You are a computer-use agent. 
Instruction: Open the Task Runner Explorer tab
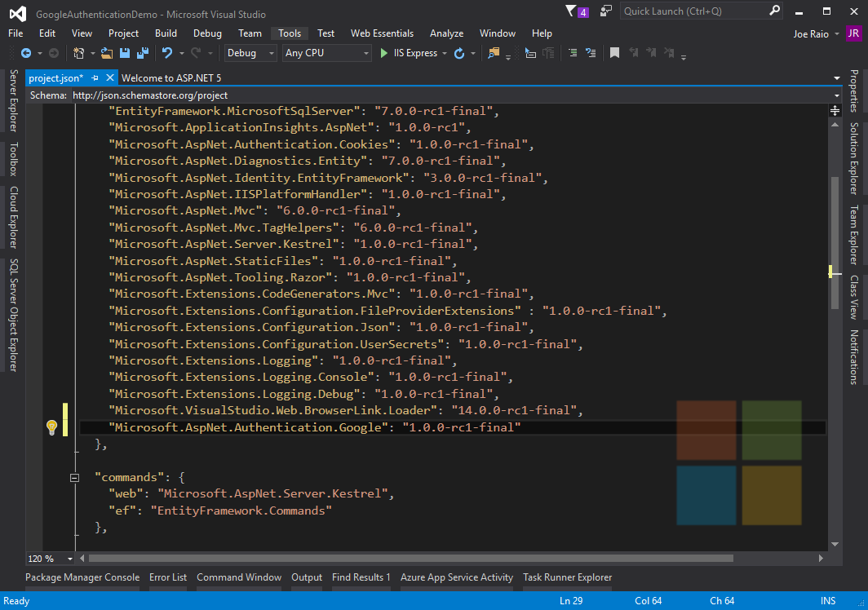coord(568,577)
